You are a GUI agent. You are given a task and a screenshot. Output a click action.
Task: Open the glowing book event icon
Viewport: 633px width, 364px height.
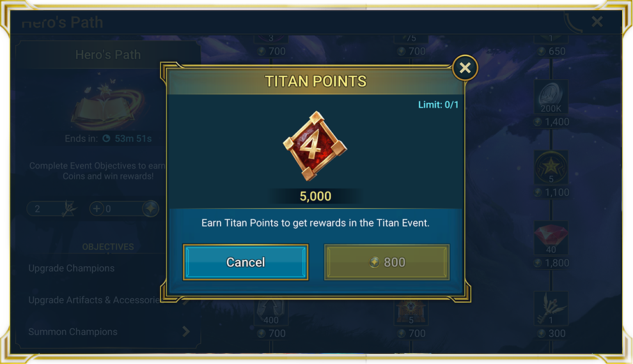pos(107,105)
